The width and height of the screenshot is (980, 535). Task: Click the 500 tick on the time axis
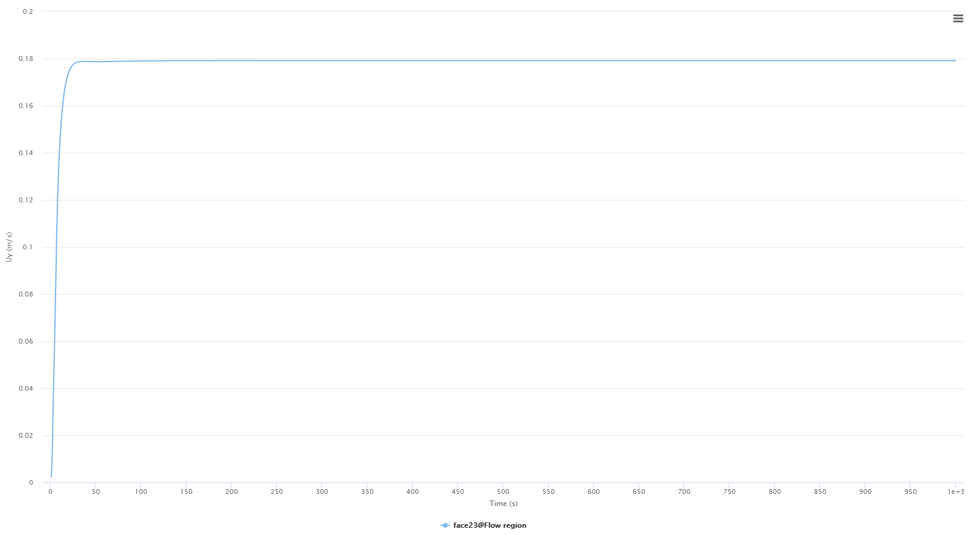pyautogui.click(x=503, y=492)
